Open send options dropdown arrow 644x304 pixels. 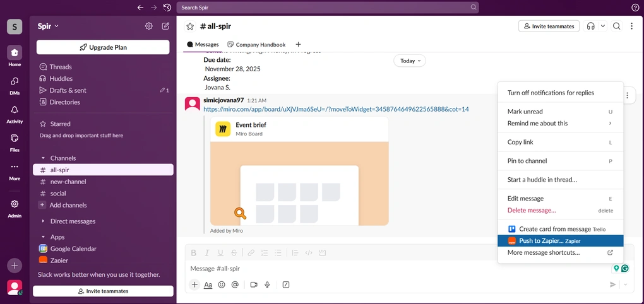click(626, 284)
